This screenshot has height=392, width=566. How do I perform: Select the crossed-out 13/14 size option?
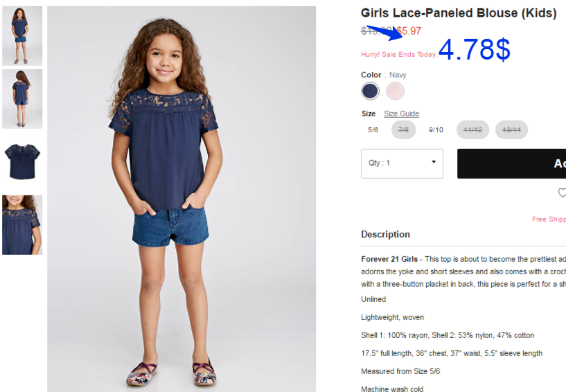pos(511,130)
